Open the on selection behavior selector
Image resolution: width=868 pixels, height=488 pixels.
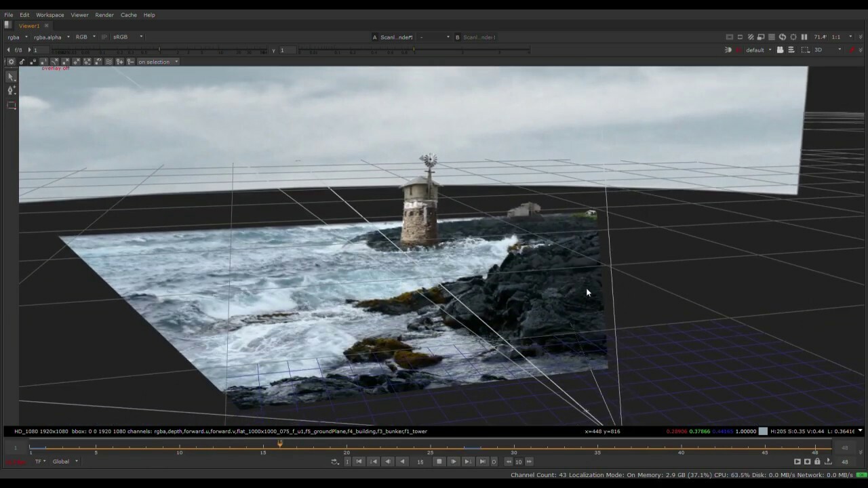coord(157,62)
